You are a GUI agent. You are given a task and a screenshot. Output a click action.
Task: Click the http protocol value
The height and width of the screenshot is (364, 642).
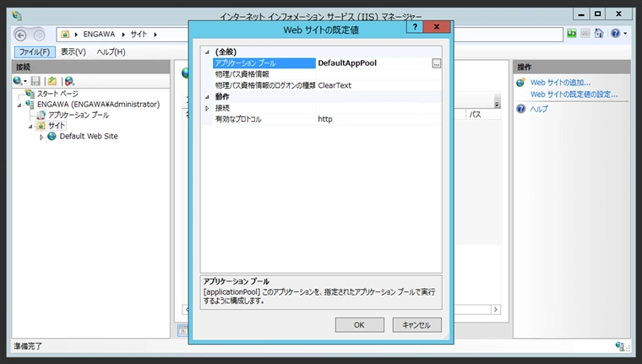(x=325, y=119)
